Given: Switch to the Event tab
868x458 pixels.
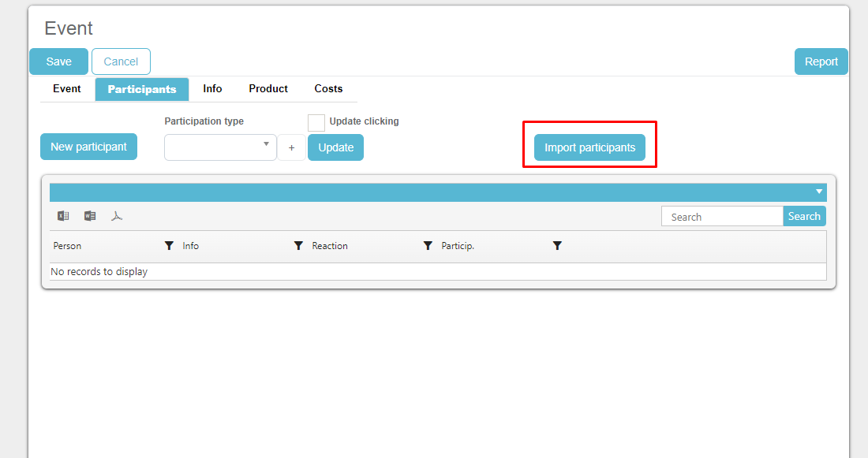Looking at the screenshot, I should (x=67, y=89).
